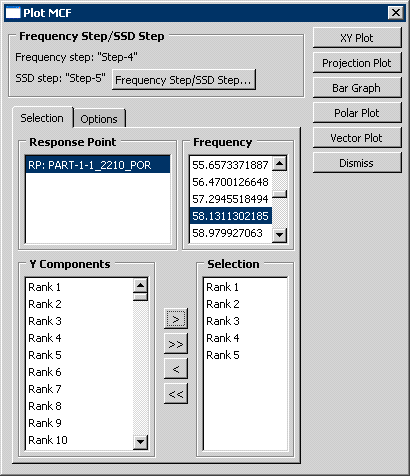Click Y Components list scroll up arrow
The image size is (410, 476).
coord(140,285)
